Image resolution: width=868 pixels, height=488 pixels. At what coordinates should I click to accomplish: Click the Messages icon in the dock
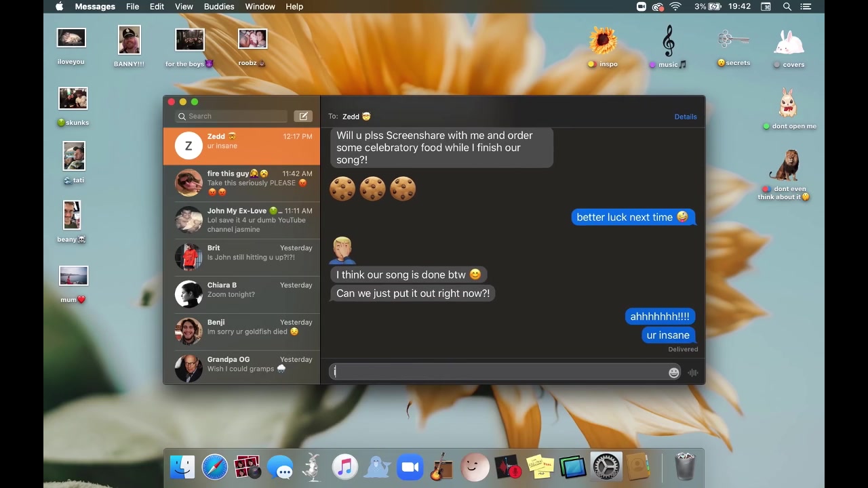click(280, 467)
